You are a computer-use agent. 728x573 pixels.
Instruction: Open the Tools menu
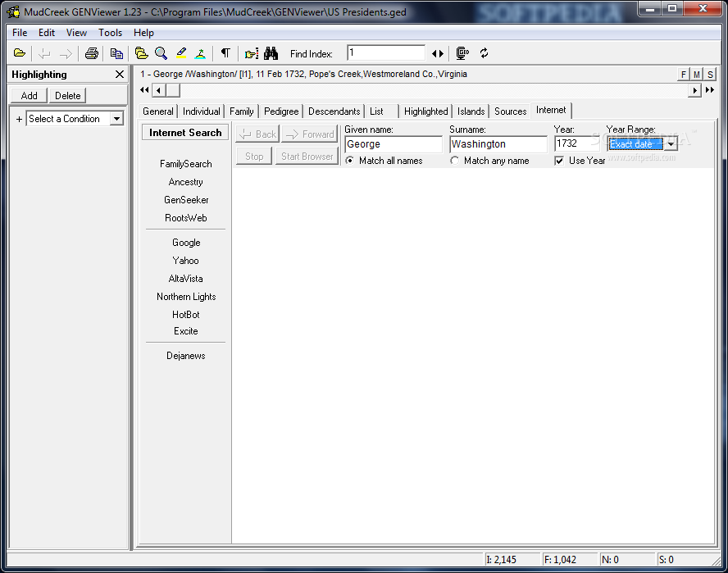pos(110,33)
